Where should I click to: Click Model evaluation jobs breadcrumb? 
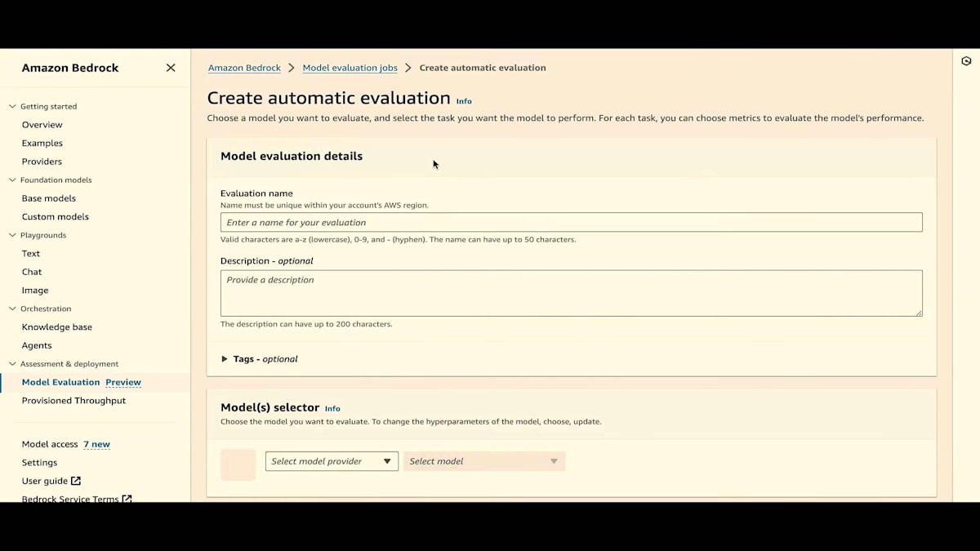(350, 68)
